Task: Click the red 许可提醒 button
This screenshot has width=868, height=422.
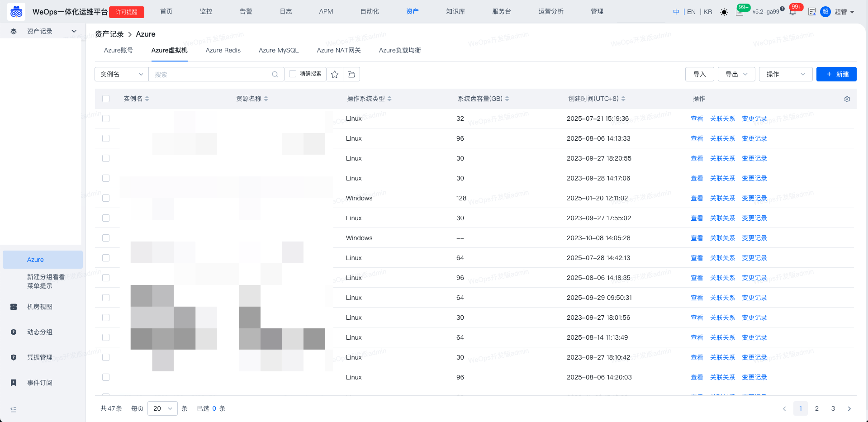Action: [x=127, y=12]
